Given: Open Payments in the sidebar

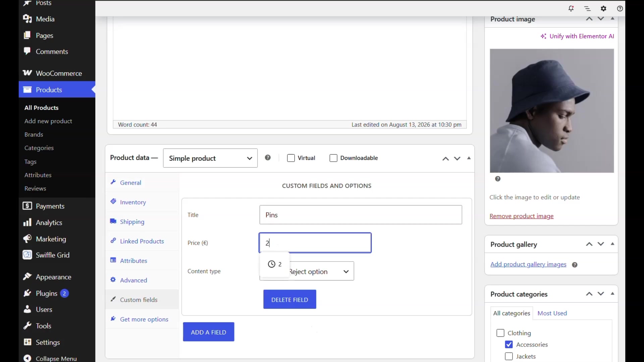Looking at the screenshot, I should tap(57, 206).
